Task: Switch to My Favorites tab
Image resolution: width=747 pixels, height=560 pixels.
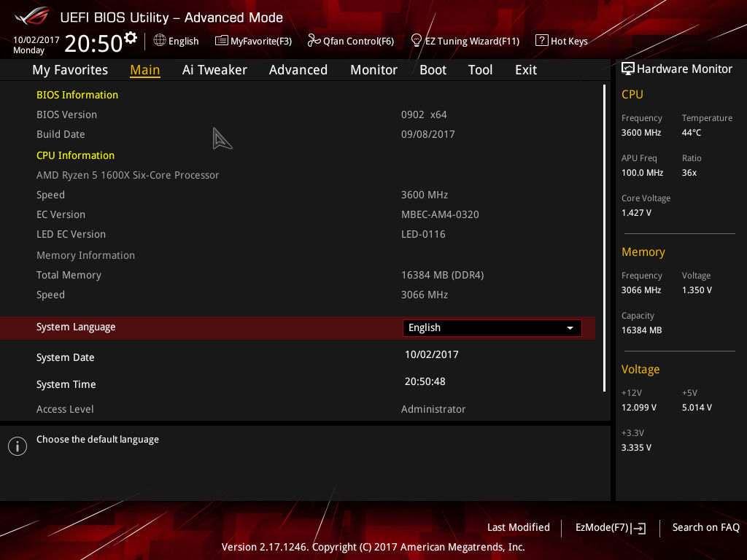Action: tap(70, 70)
